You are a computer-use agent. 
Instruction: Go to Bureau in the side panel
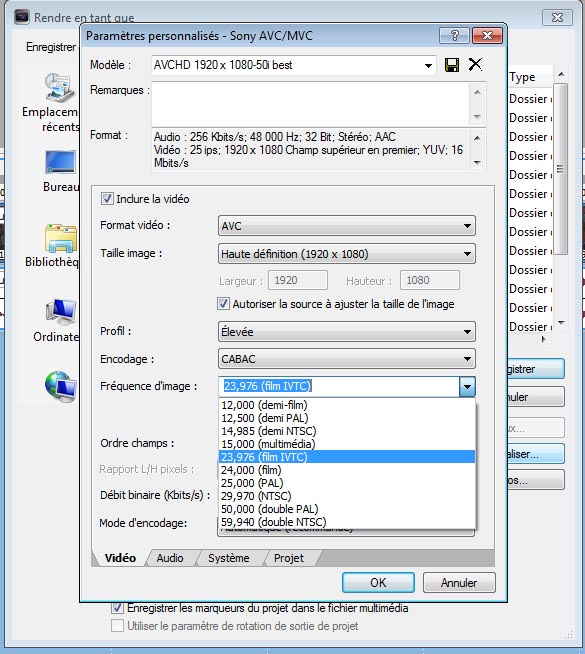pos(60,171)
